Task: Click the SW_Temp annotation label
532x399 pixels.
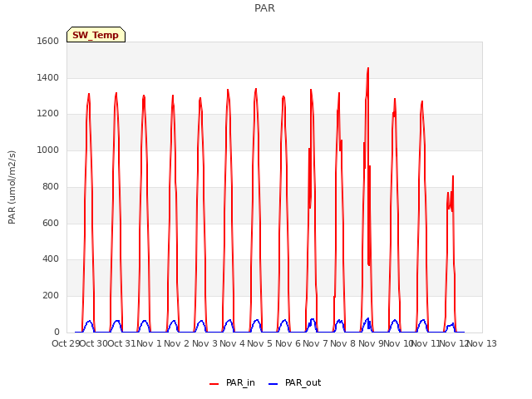Action: click(96, 35)
